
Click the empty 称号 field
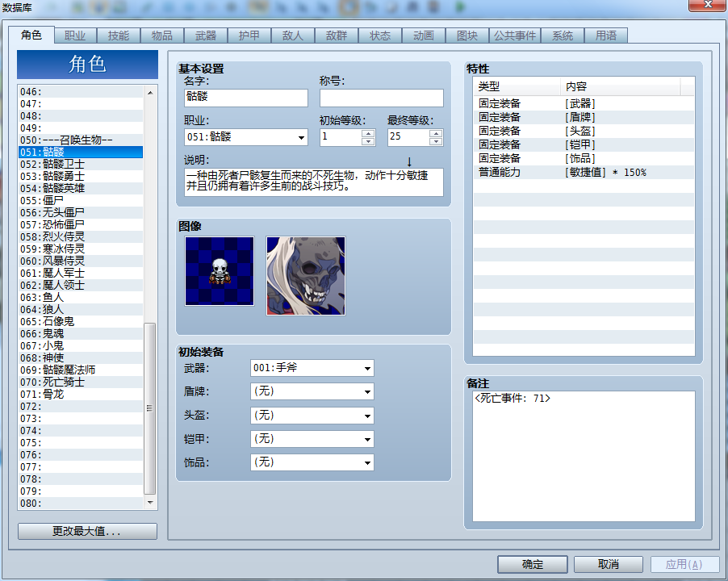click(382, 98)
